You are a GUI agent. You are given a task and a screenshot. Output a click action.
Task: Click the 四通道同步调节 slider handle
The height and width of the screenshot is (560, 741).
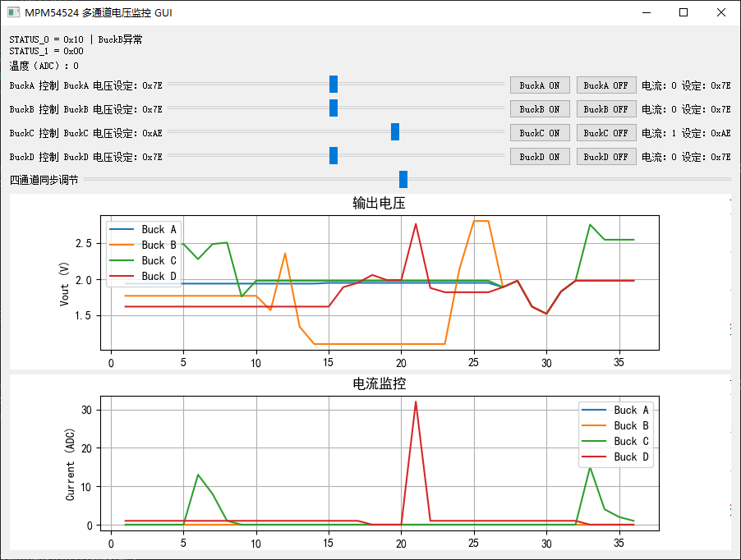[403, 179]
